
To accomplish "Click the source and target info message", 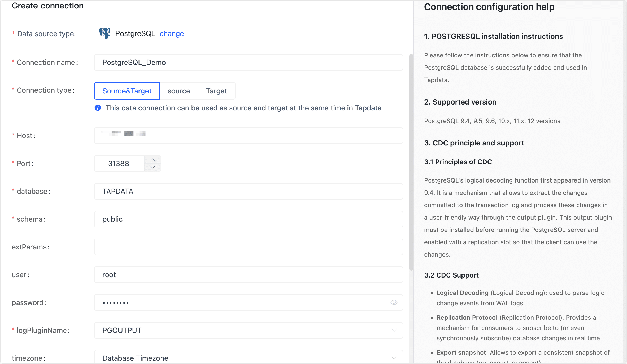I will [x=243, y=108].
